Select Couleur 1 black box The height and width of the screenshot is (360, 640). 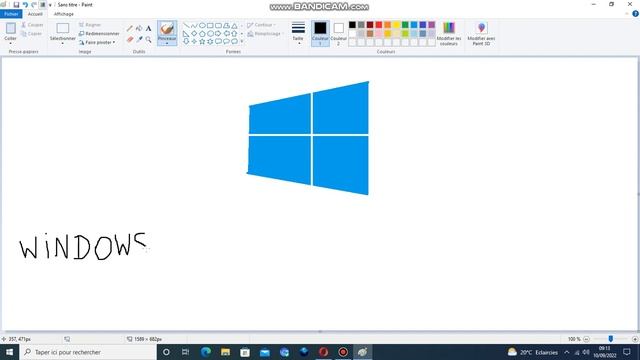pos(320,33)
